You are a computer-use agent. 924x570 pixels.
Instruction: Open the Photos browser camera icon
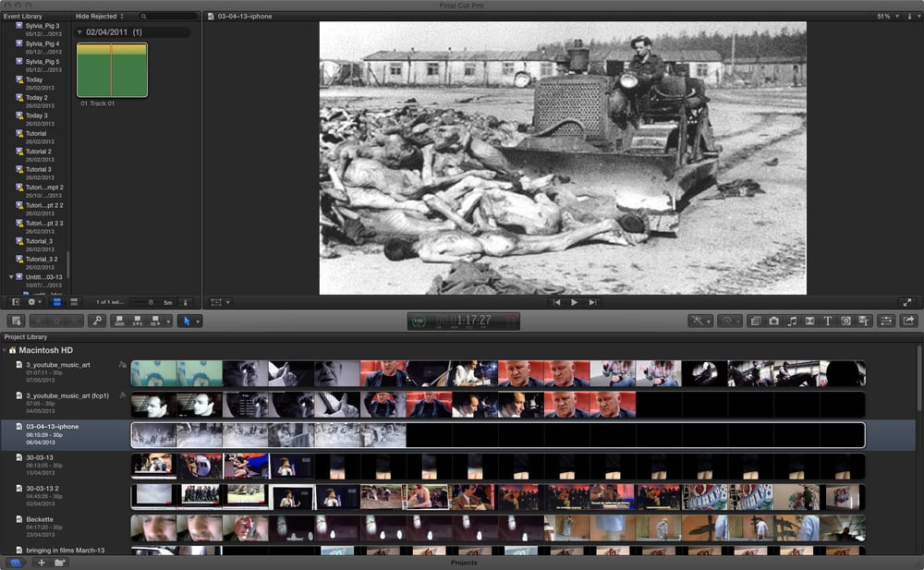773,321
